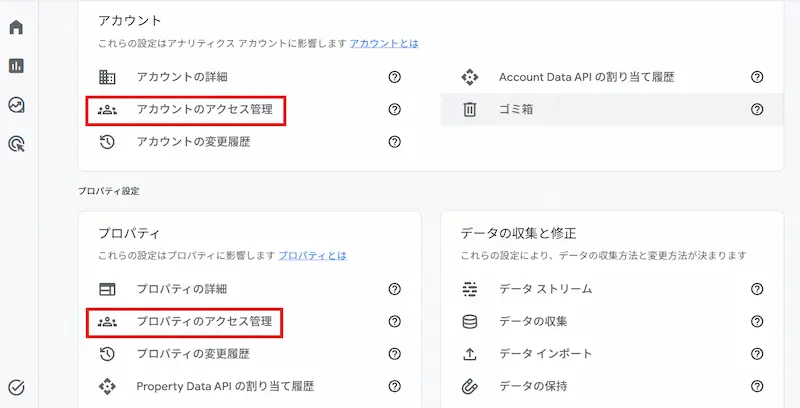Image resolution: width=800 pixels, height=408 pixels.
Task: Open help icon for データの保持
Action: 757,387
